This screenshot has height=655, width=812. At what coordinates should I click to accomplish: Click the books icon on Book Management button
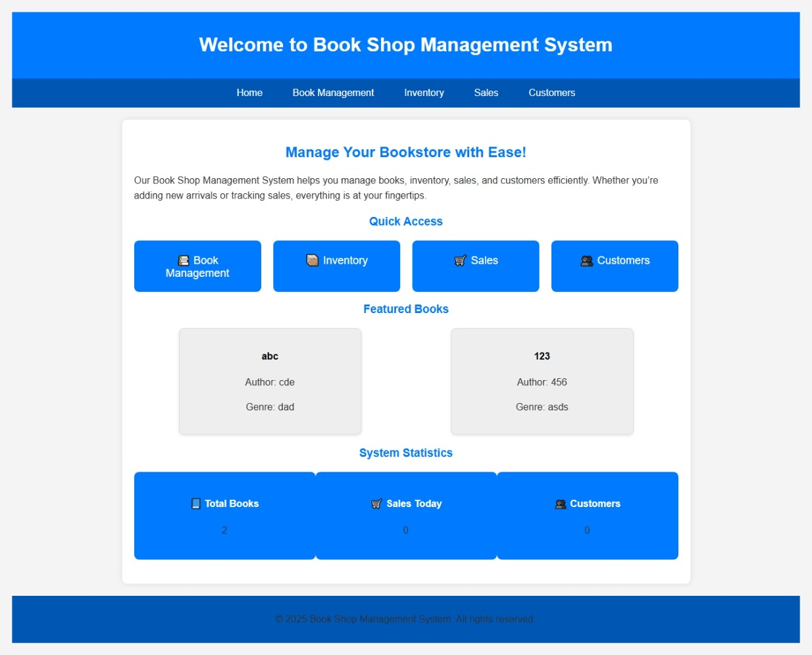(x=184, y=260)
